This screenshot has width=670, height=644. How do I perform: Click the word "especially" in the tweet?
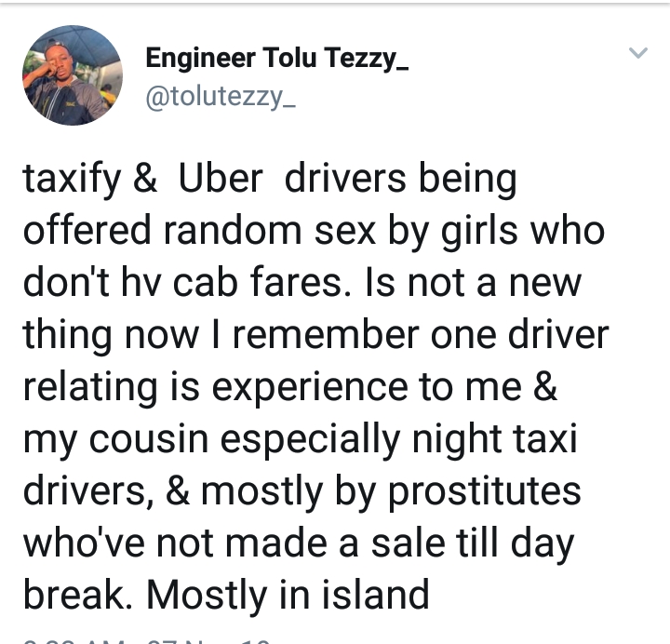click(x=334, y=437)
